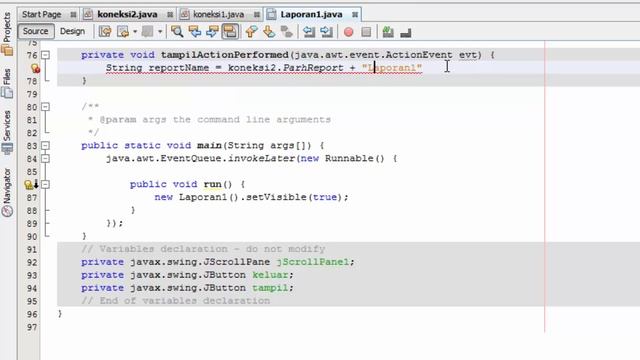640x360 pixels.
Task: Click End of variables declaration comment
Action: pos(176,301)
